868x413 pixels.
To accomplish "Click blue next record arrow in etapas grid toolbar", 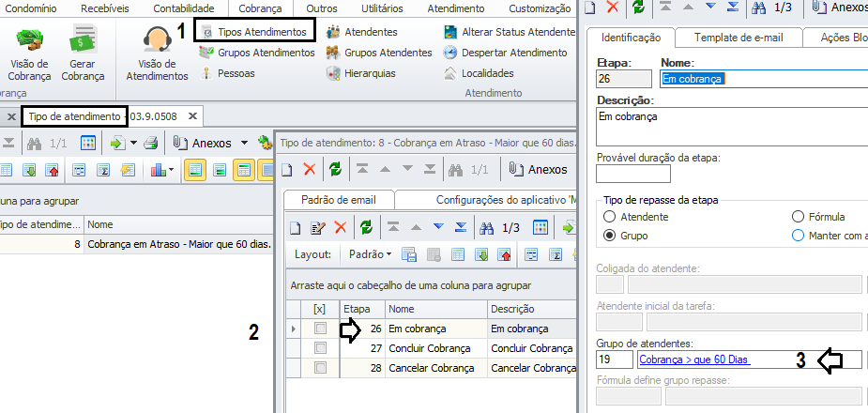I will (438, 226).
